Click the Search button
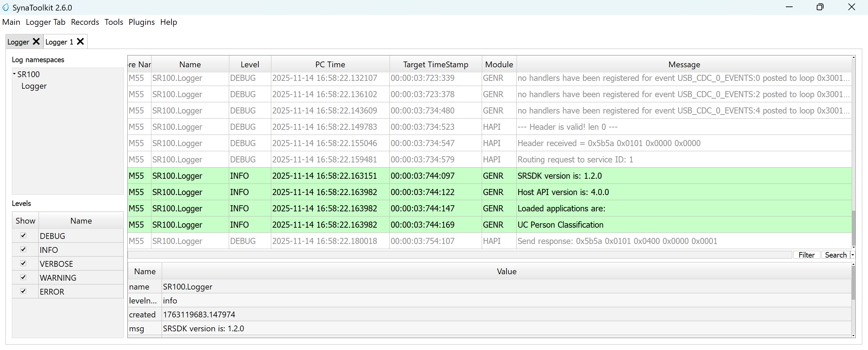The width and height of the screenshot is (868, 350). coord(835,255)
